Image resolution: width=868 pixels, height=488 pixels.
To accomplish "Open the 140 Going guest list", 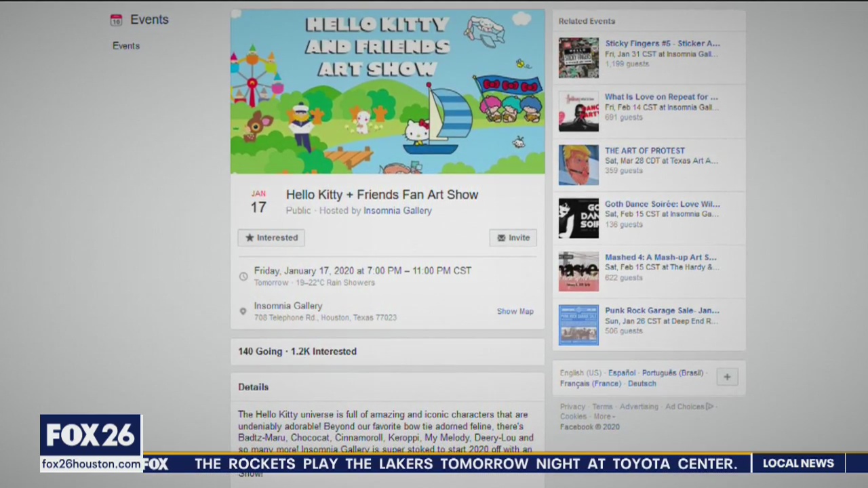I will 260,352.
